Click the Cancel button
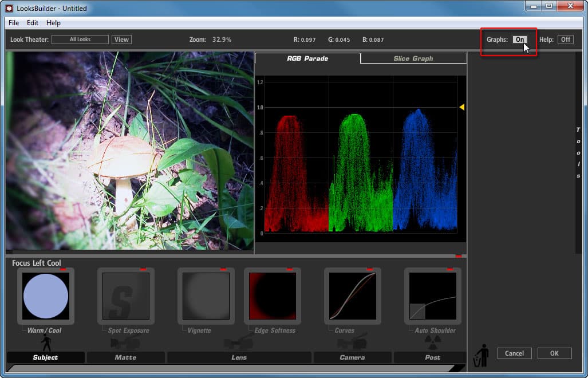 point(514,353)
